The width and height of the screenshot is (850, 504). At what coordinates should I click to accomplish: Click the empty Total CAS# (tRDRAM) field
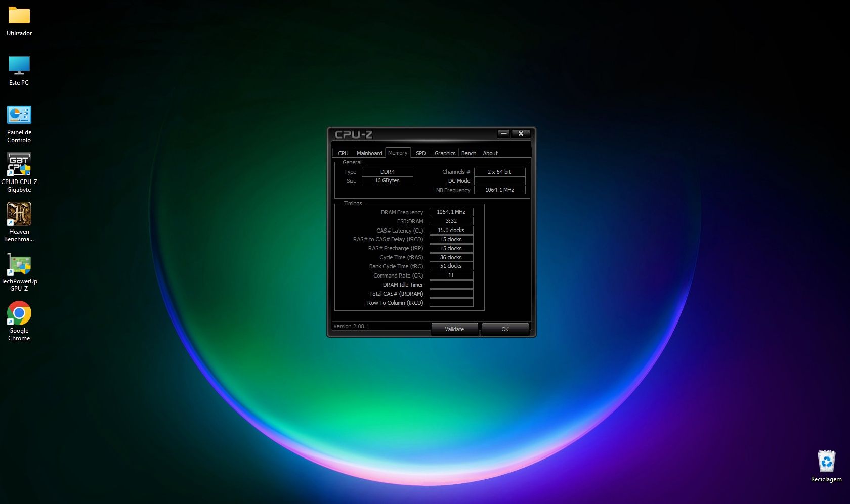pos(451,294)
